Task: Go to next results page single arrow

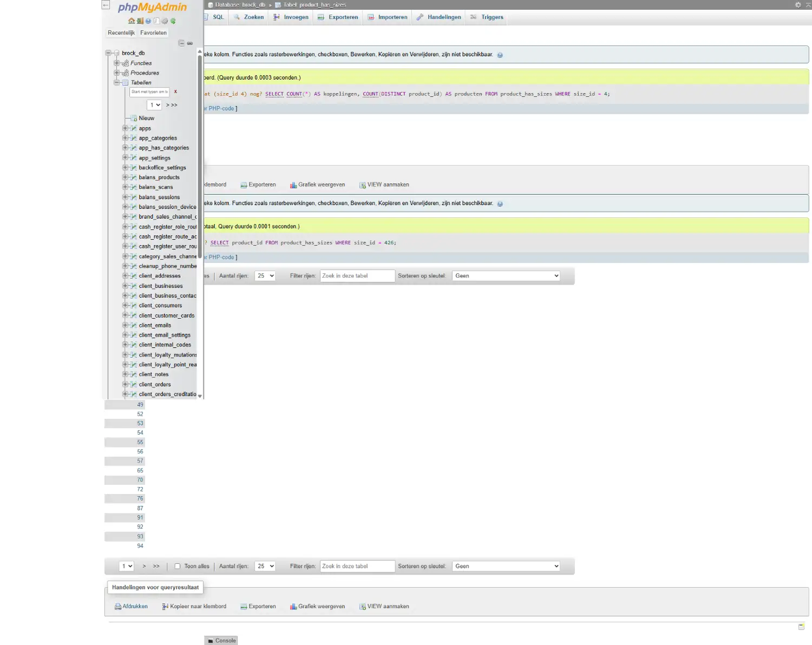Action: (144, 566)
